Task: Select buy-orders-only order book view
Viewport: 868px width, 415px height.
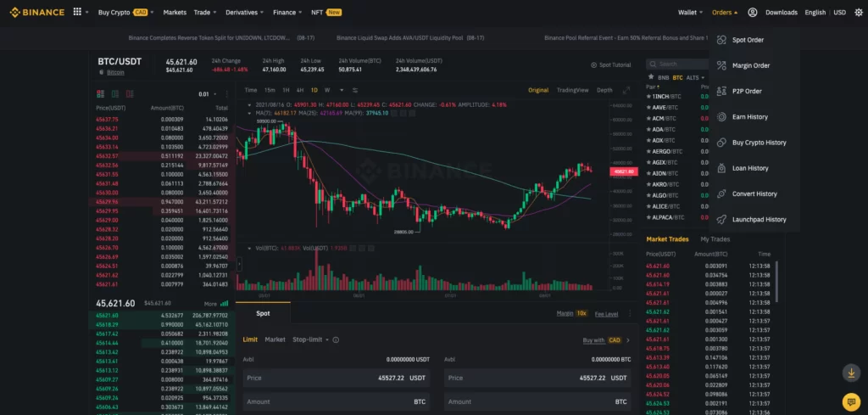Action: (x=115, y=94)
